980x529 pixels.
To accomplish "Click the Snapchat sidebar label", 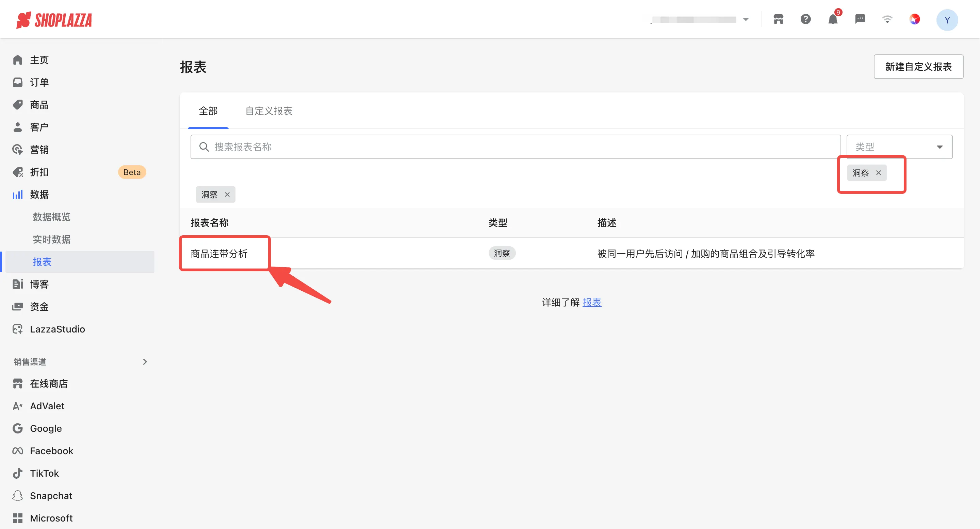I will click(51, 496).
